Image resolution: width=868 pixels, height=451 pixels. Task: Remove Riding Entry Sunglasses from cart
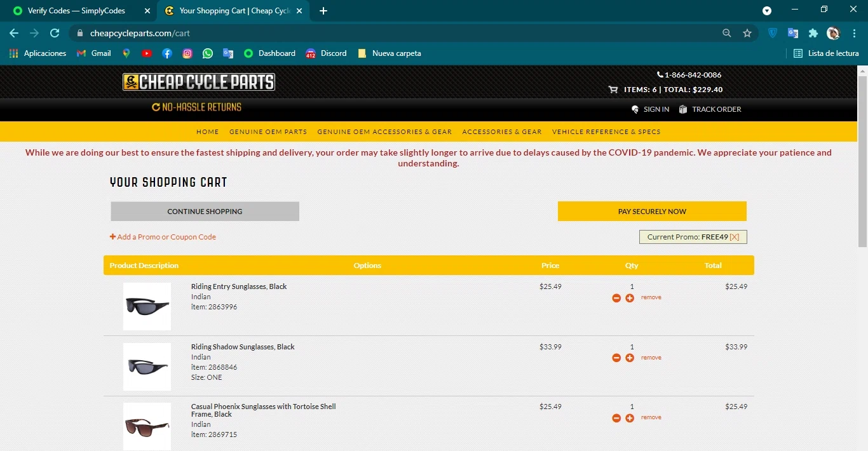(x=651, y=297)
